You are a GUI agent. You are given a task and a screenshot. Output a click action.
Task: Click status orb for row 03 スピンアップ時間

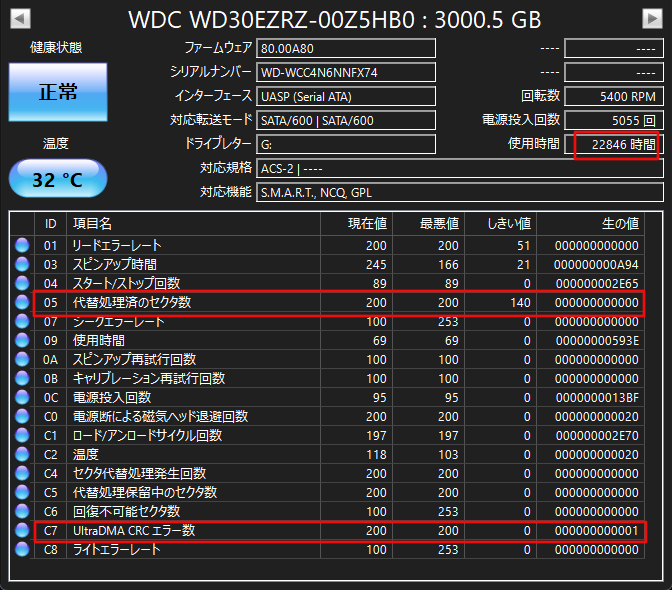coord(22,264)
